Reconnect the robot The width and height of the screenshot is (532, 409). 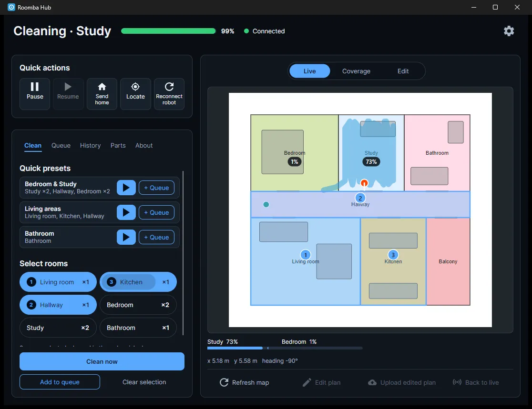coord(169,94)
